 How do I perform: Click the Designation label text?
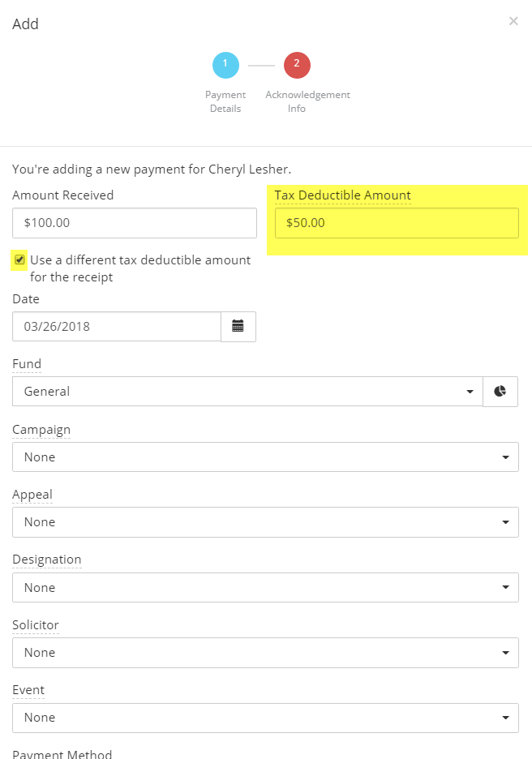47,560
